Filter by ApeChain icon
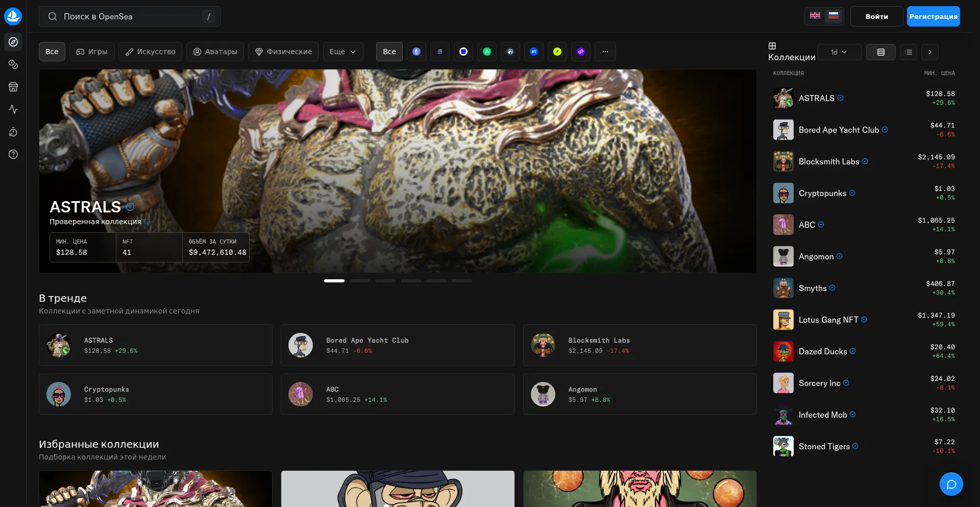 tap(534, 52)
